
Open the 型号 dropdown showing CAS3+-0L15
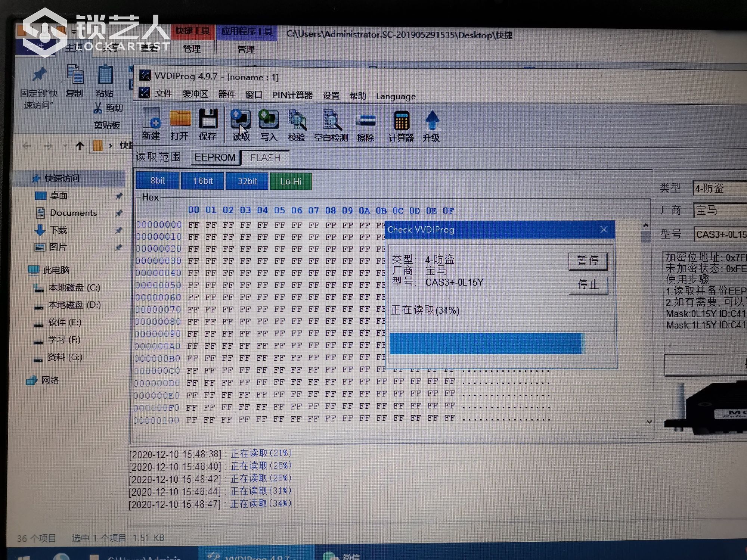(x=720, y=234)
